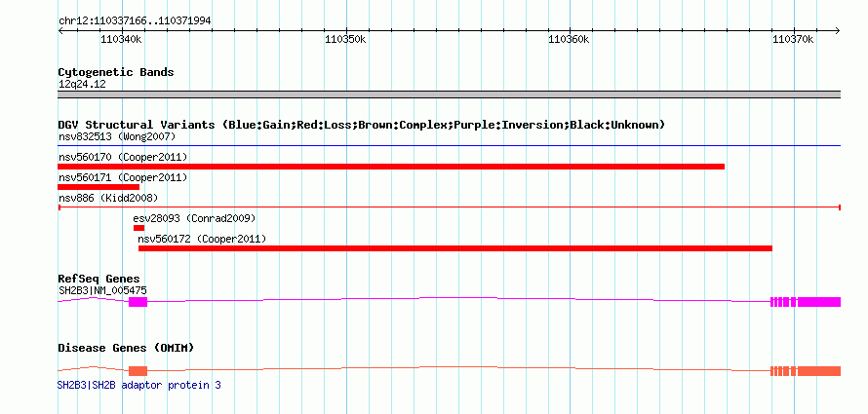Click the orange OMIM SH2B3 first exon

(x=138, y=371)
